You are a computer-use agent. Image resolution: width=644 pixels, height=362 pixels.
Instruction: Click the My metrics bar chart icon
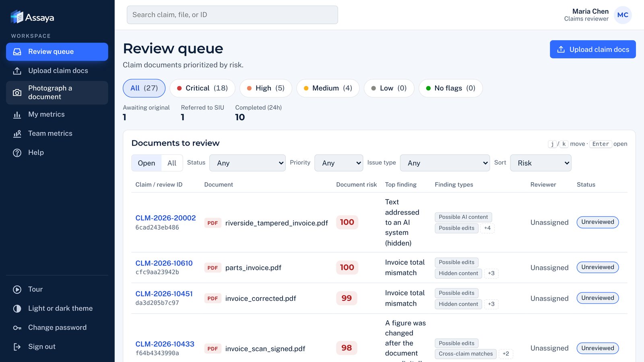click(17, 115)
